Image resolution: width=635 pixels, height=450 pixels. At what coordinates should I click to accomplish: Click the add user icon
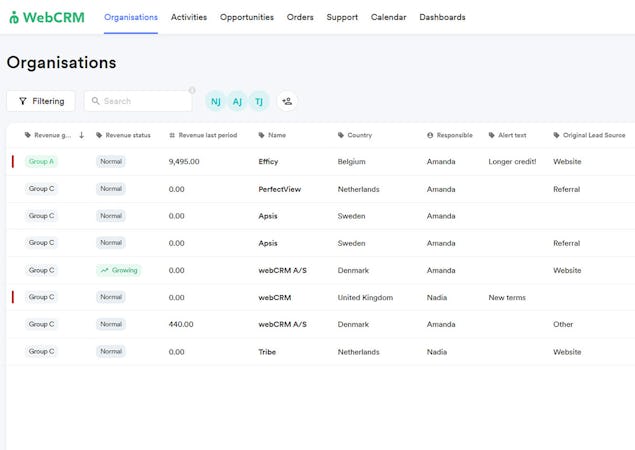coord(287,101)
